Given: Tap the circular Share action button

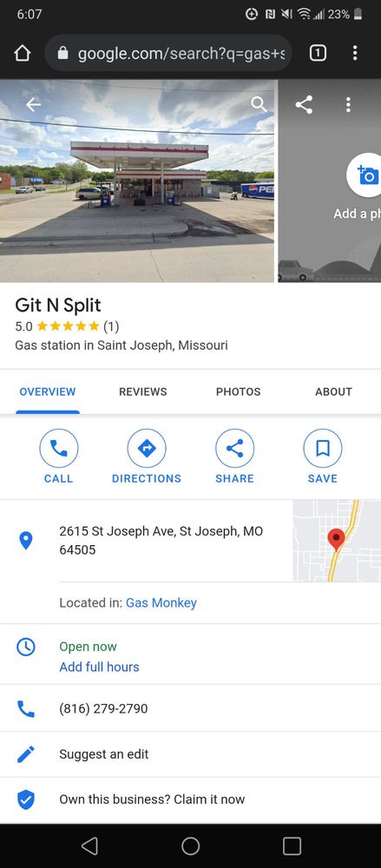Looking at the screenshot, I should pos(235,449).
